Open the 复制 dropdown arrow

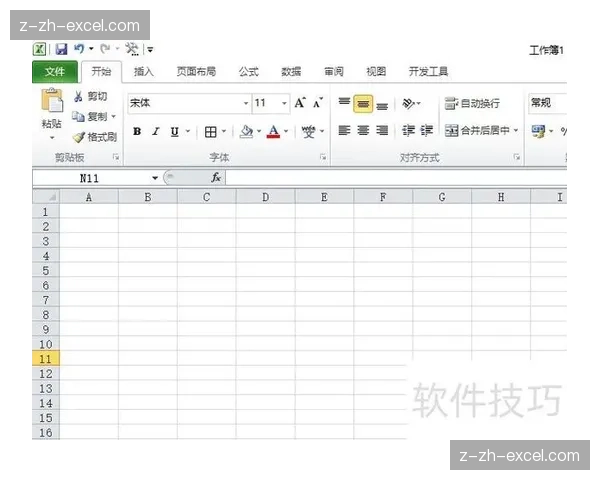[114, 116]
